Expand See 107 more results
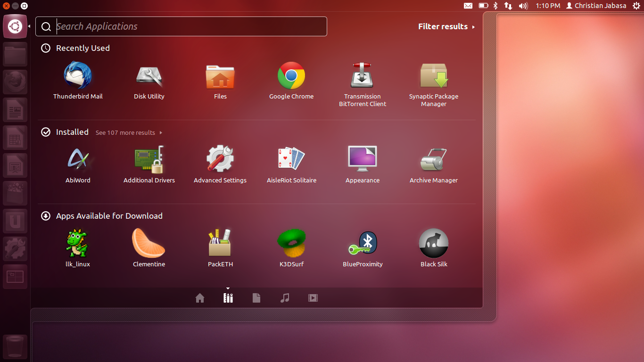644x362 pixels. [129, 133]
